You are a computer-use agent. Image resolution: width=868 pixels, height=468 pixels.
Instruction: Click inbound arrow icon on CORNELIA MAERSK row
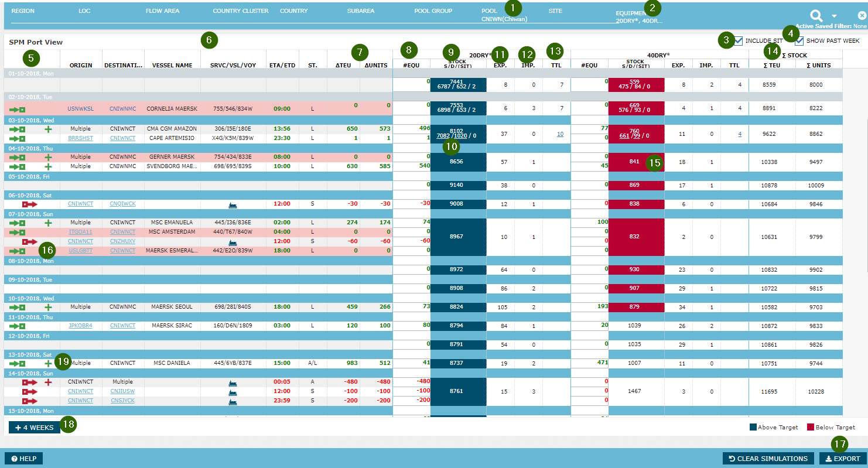coord(18,109)
